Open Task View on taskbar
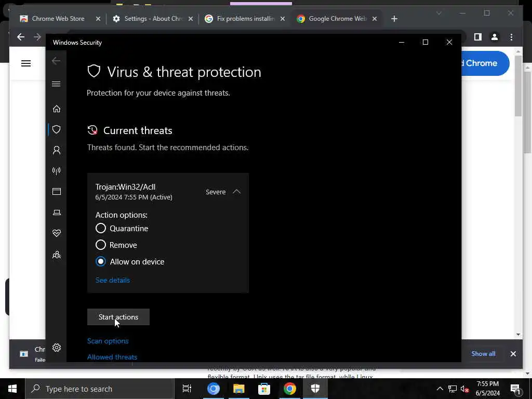Viewport: 532px width, 399px height. coord(187,389)
